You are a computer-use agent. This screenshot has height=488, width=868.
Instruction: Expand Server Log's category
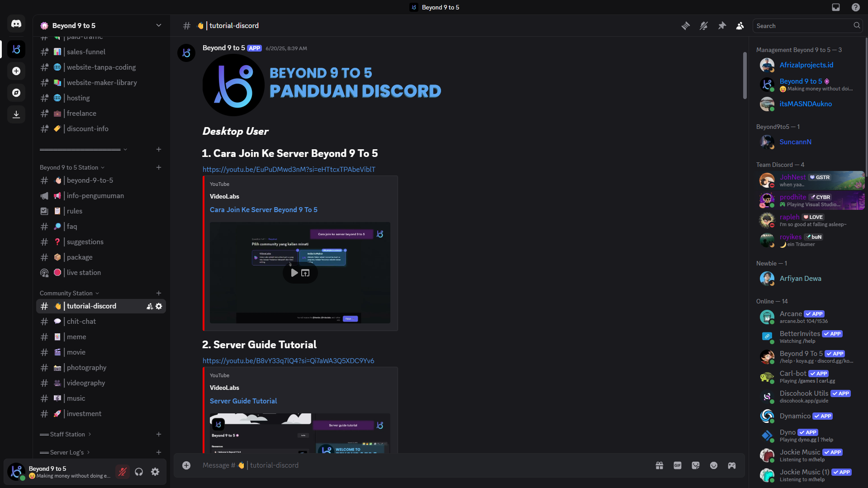coord(65,452)
